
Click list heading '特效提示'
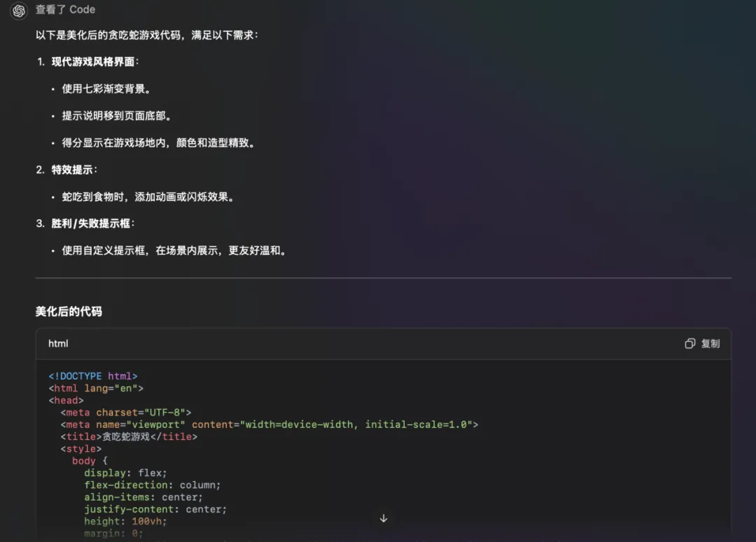tap(72, 169)
